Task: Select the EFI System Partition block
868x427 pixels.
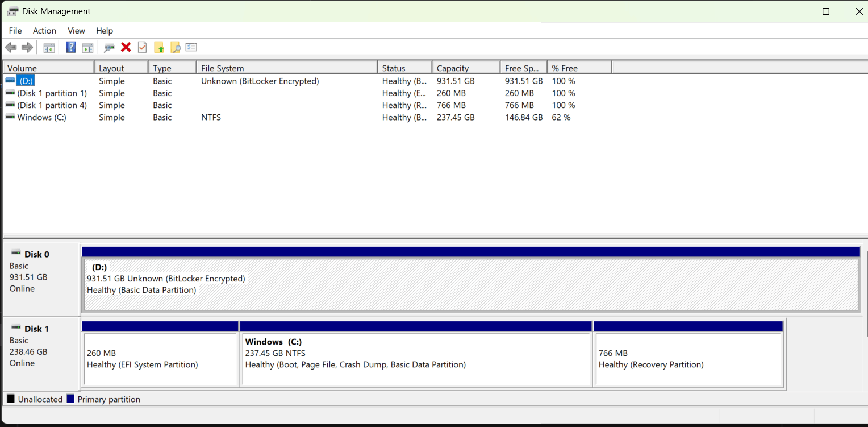Action: click(x=161, y=358)
